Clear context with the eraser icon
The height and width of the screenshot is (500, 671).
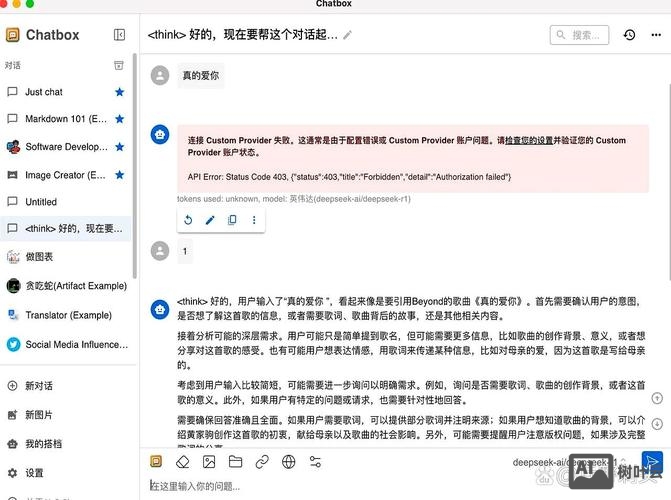pyautogui.click(x=183, y=462)
